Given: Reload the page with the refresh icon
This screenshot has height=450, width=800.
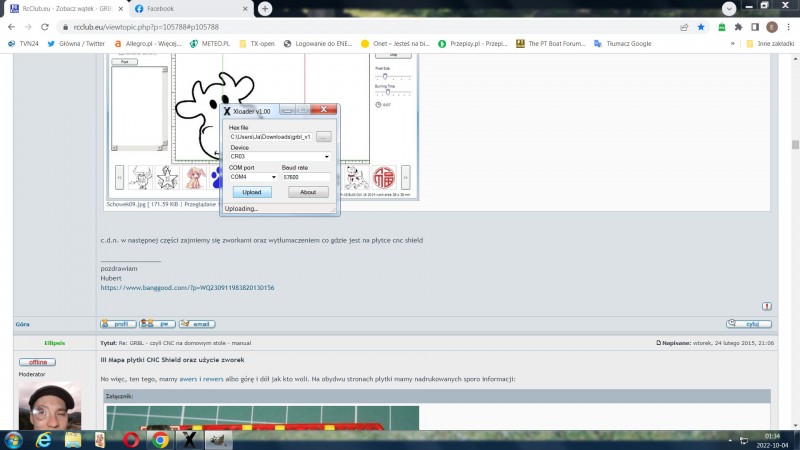Looking at the screenshot, I should (45, 27).
